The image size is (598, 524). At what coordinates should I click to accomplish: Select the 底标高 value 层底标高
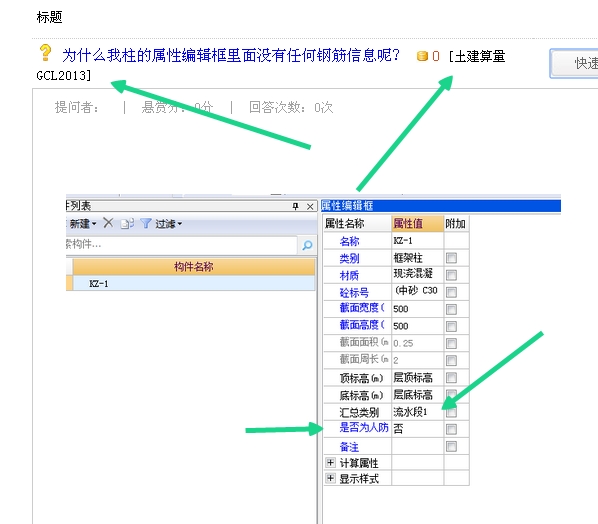point(417,395)
